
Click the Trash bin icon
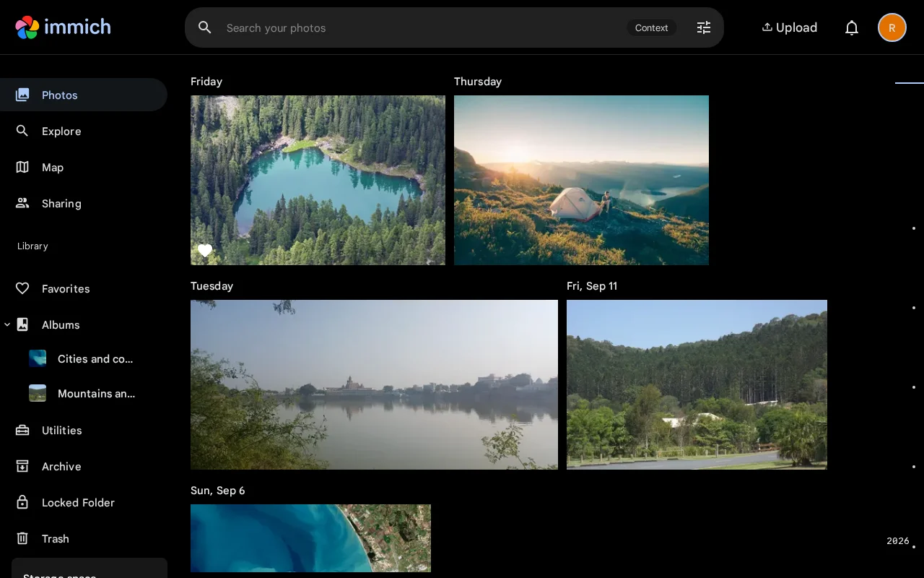[x=22, y=538]
